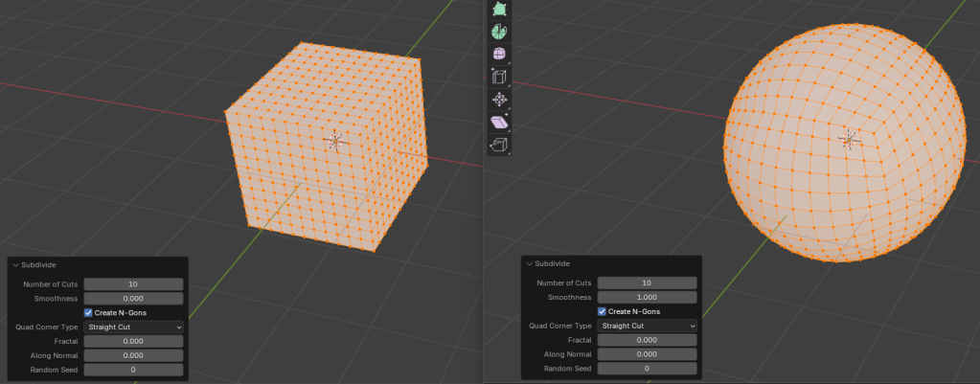
Task: Click the Smoothness field showing 1.000
Action: [647, 298]
